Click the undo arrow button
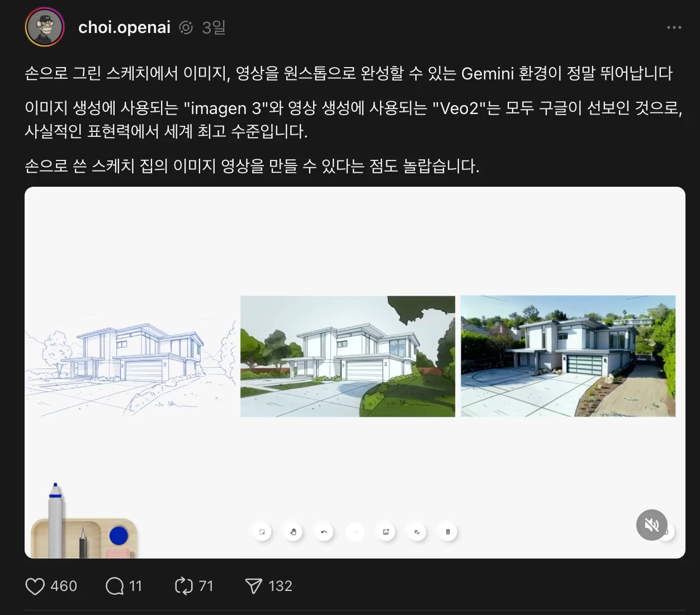Viewport: 700px width, 615px height. coord(324,532)
